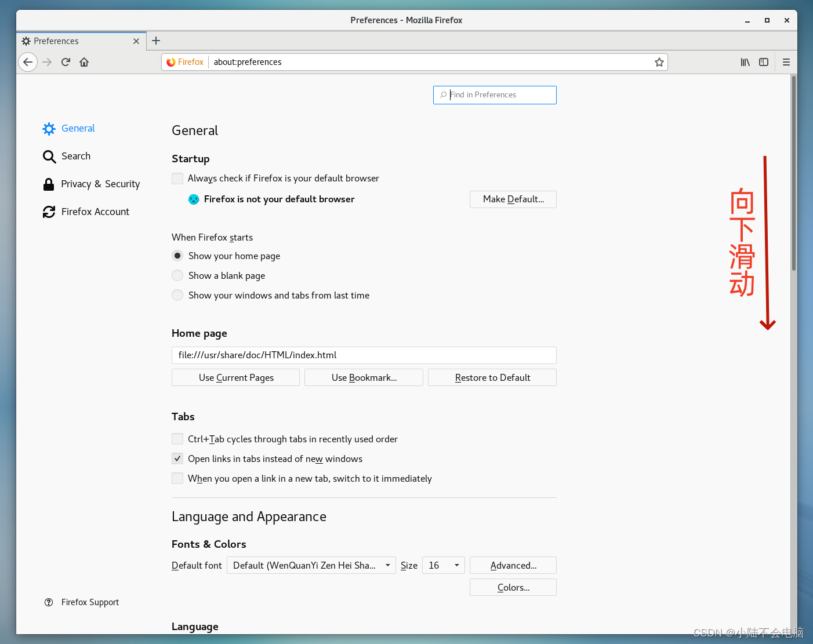Open the font Size dropdown
Image resolution: width=813 pixels, height=644 pixels.
[x=443, y=565]
